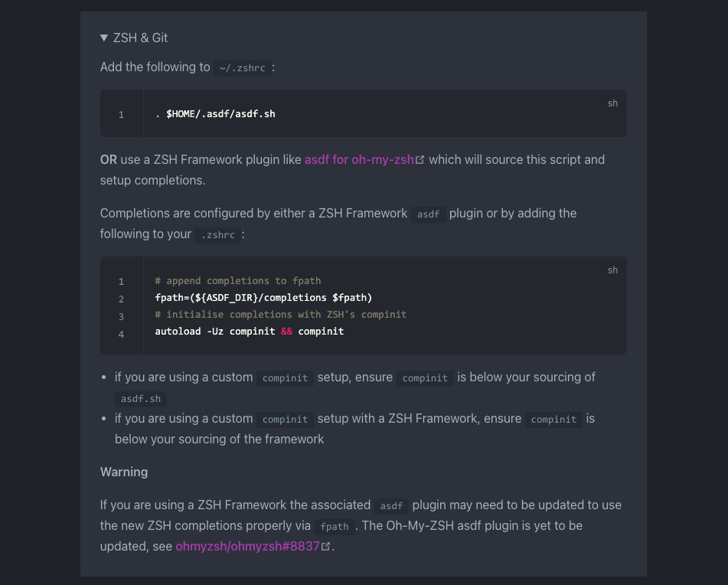This screenshot has width=728, height=585.
Task: Open the 'asdf for oh-my-zsh' link
Action: (359, 160)
